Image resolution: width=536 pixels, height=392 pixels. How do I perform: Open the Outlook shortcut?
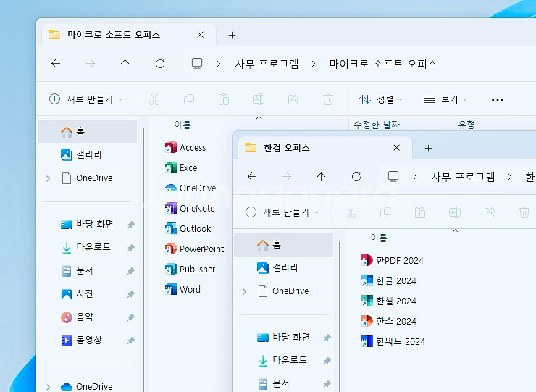171,228
